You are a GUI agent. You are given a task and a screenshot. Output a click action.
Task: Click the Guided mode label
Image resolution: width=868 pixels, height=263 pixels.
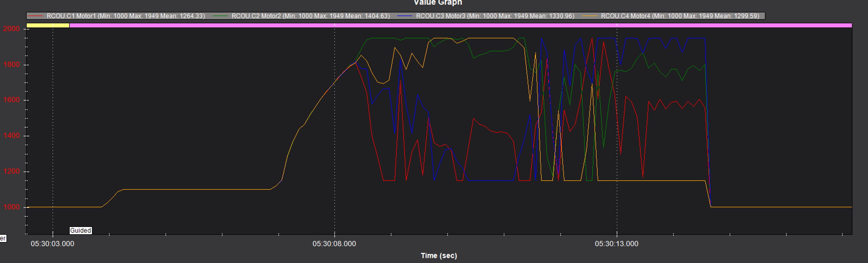click(x=81, y=230)
